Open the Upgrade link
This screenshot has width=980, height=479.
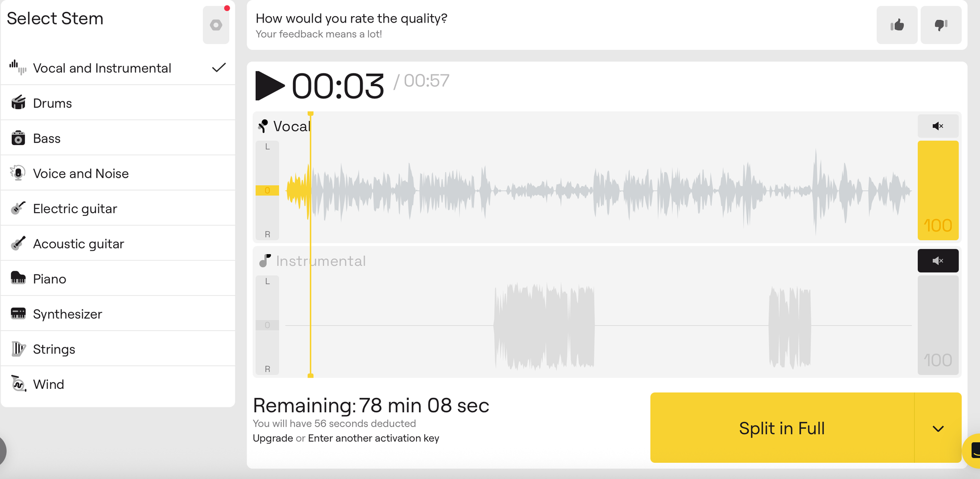pos(273,438)
